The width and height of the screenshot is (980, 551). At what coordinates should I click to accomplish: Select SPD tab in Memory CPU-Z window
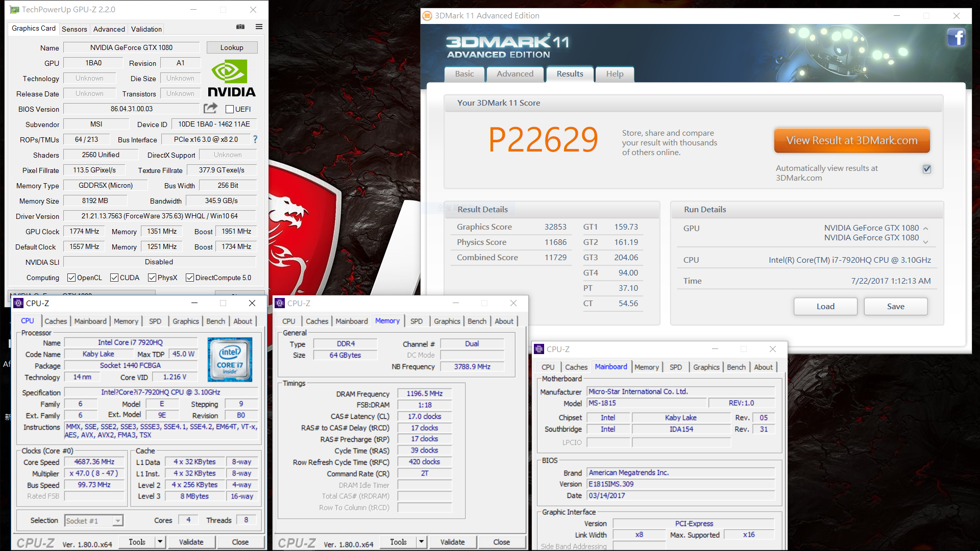pos(416,321)
